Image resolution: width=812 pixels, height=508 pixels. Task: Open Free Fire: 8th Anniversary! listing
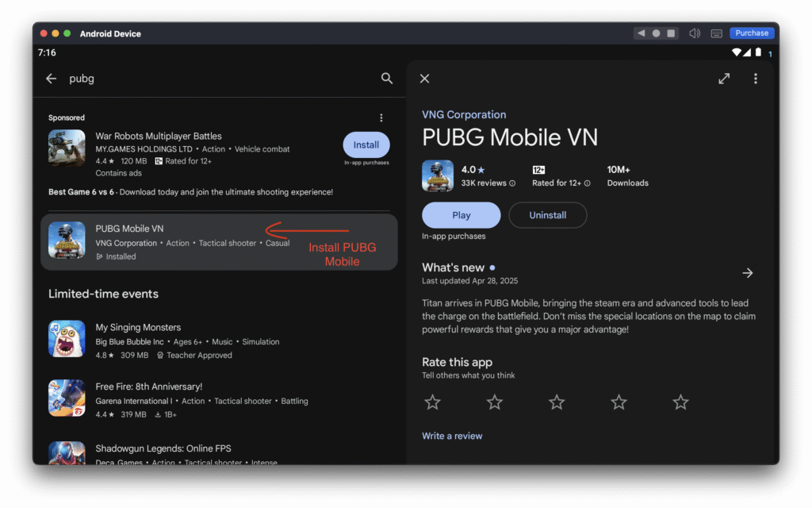[149, 387]
